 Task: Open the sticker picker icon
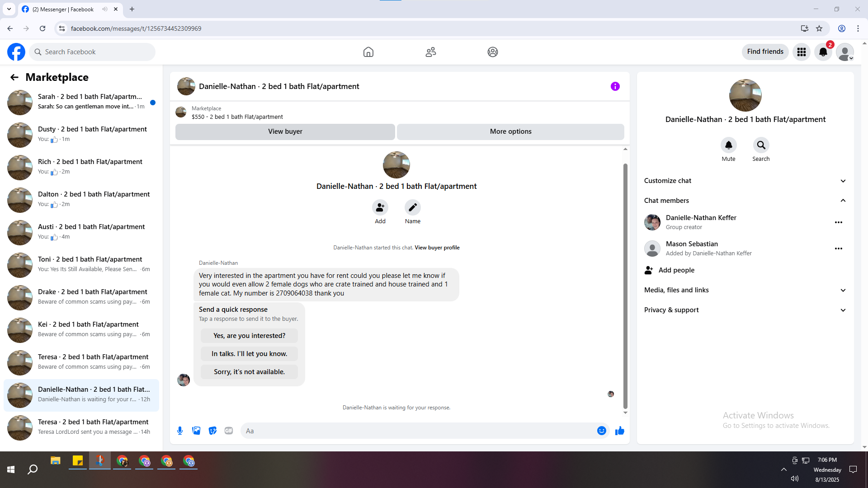tap(212, 431)
